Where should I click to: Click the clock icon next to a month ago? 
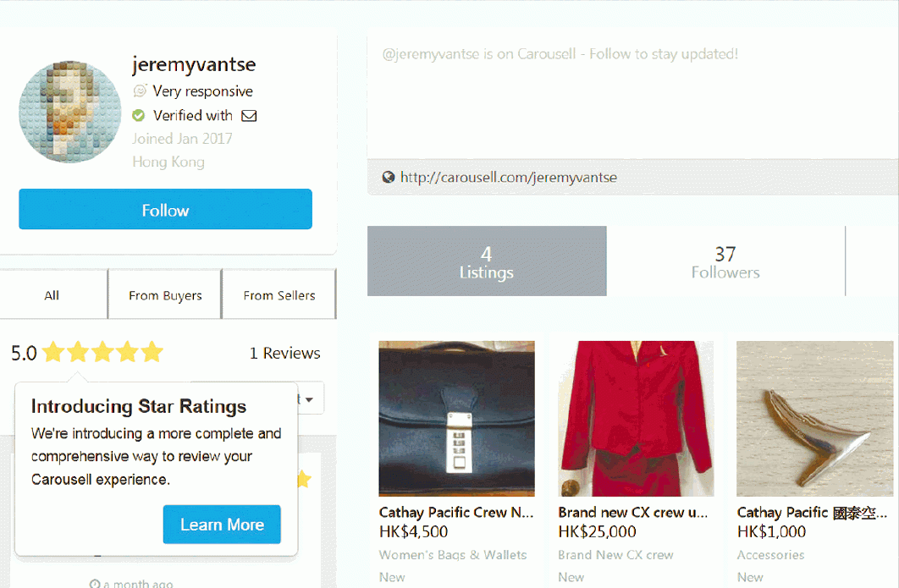tap(95, 584)
